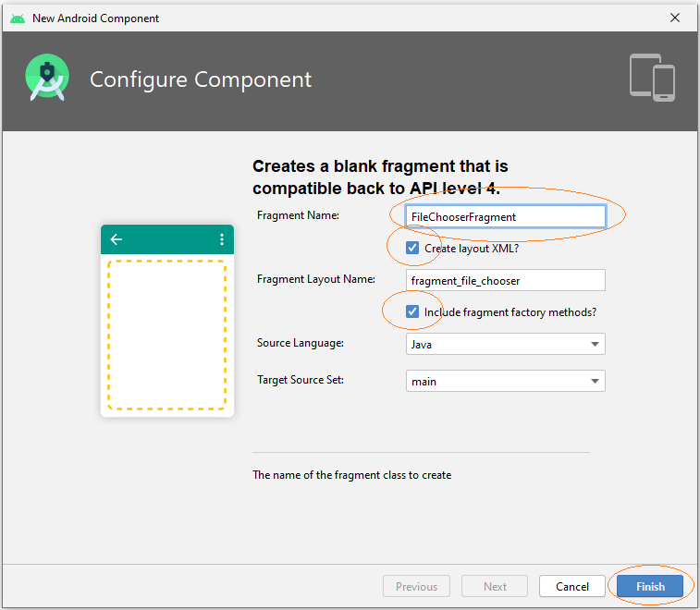The image size is (700, 610).
Task: Click the Fragment Layout Name input field
Action: [x=506, y=280]
